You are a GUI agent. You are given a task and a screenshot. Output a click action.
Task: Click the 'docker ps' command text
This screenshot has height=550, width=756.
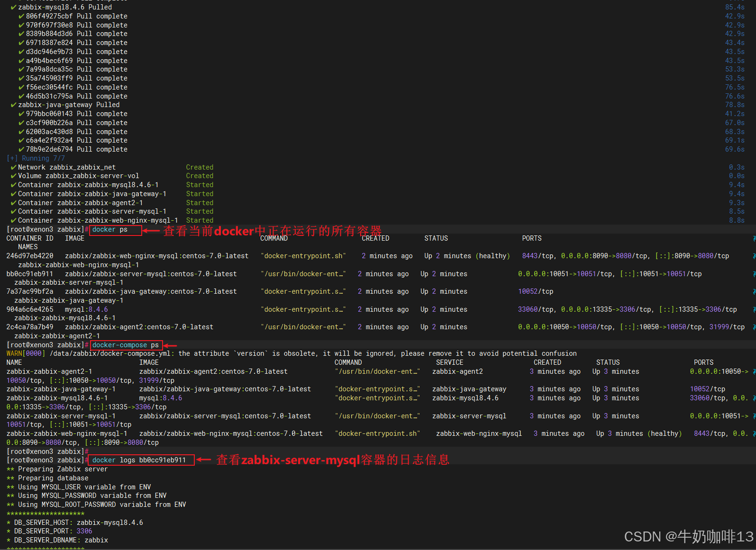(x=110, y=230)
